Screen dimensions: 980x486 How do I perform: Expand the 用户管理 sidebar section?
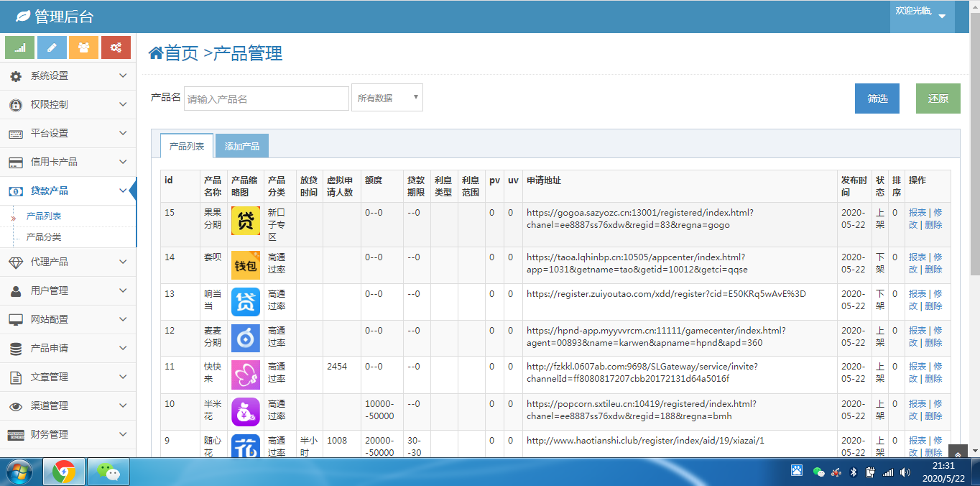click(68, 290)
